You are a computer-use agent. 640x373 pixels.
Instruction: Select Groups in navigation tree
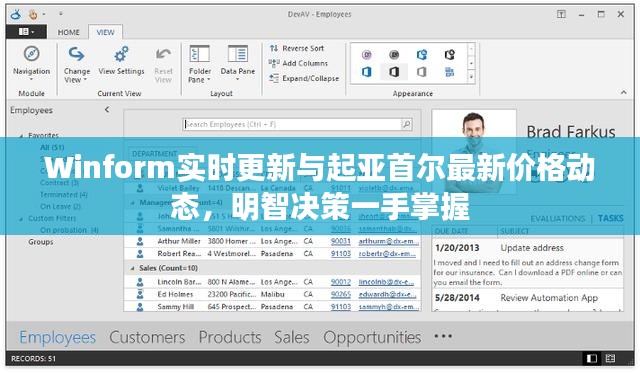click(41, 242)
